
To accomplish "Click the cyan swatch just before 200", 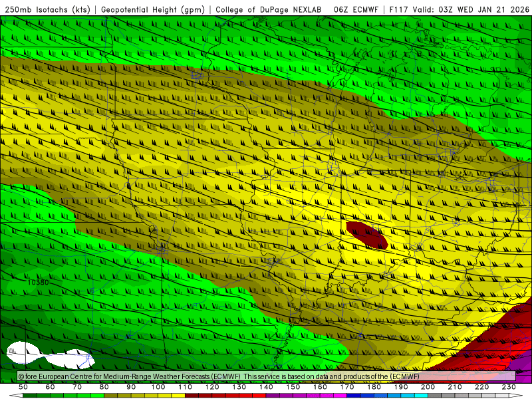I will (x=422, y=396).
